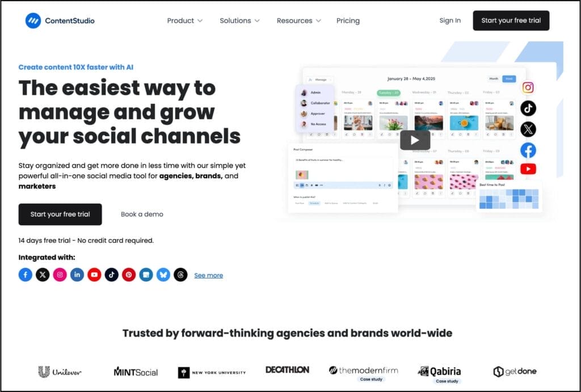Click the large TikTok icon beside the calendar preview
Image resolution: width=581 pixels, height=392 pixels.
528,108
